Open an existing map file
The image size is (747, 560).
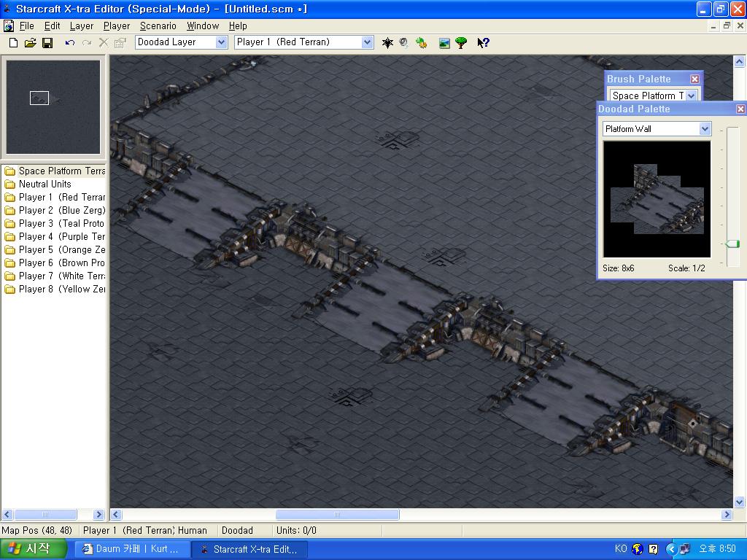[30, 43]
